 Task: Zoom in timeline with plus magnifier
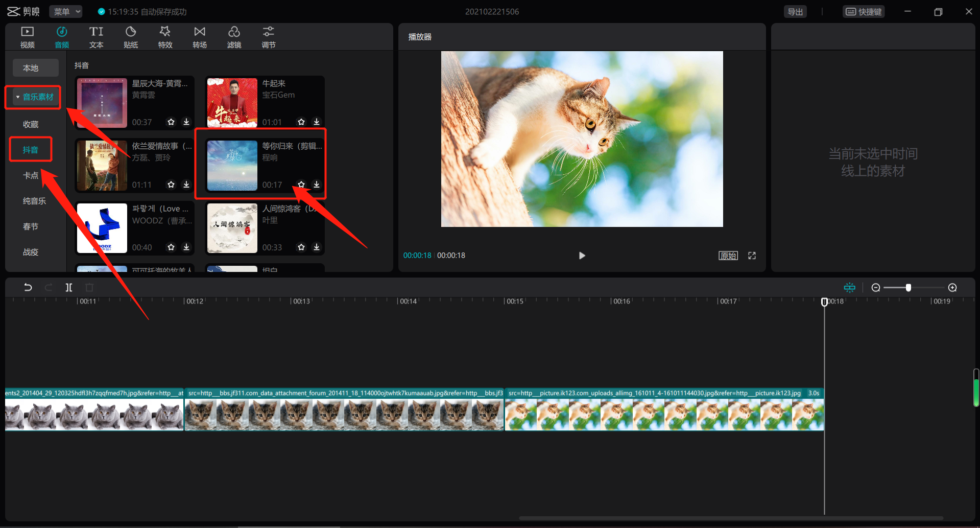[x=952, y=288]
